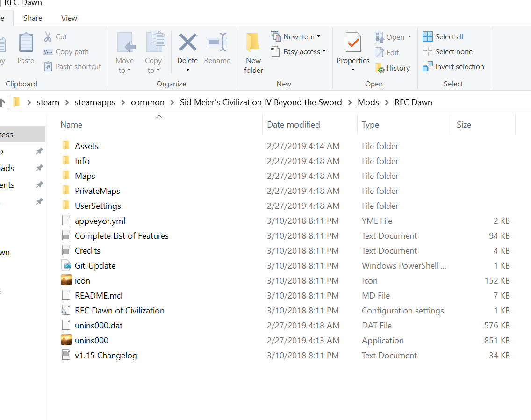Expand breadcrumb chevron after steamapps
This screenshot has height=420, width=531.
pyautogui.click(x=123, y=102)
